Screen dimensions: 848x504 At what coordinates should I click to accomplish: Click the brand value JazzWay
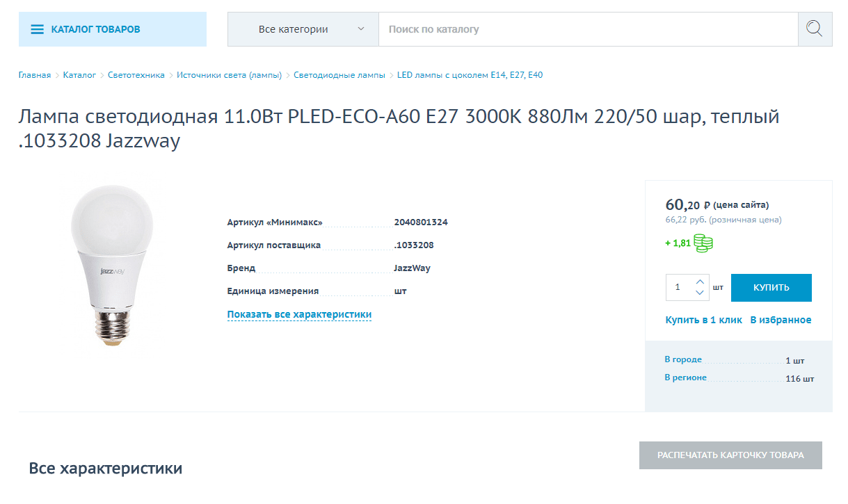point(412,268)
